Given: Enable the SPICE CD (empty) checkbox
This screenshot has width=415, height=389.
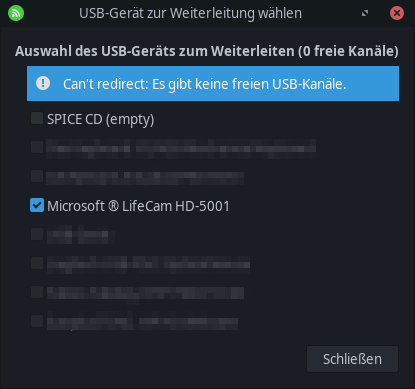Looking at the screenshot, I should [x=37, y=118].
